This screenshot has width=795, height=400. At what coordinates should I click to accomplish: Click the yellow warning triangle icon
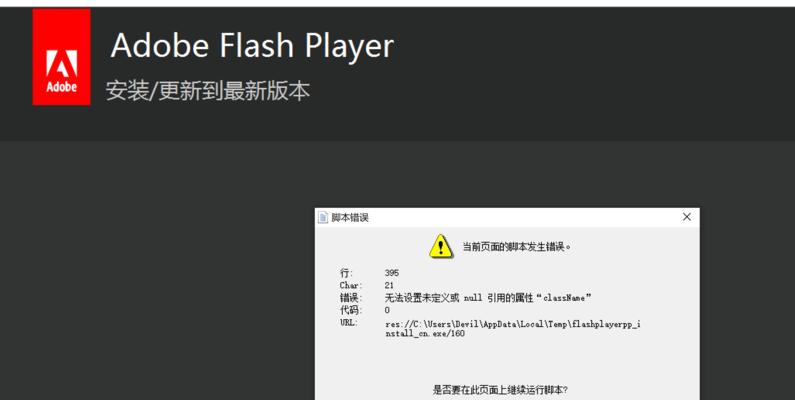pos(441,246)
